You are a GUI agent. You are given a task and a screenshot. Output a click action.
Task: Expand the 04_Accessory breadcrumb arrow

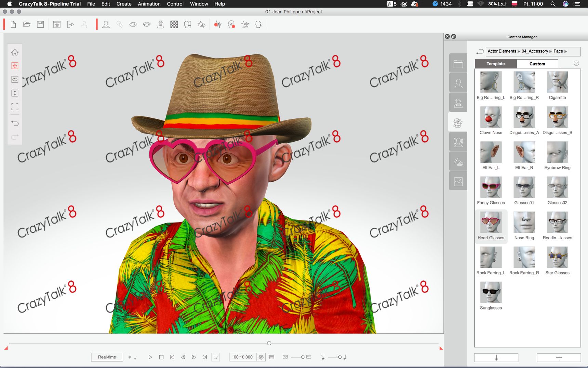click(550, 51)
